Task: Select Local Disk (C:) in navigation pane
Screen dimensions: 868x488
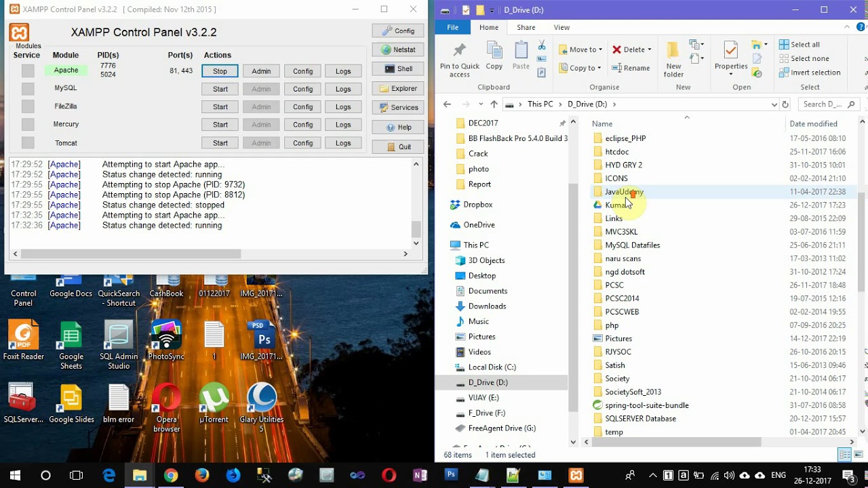Action: [x=492, y=367]
